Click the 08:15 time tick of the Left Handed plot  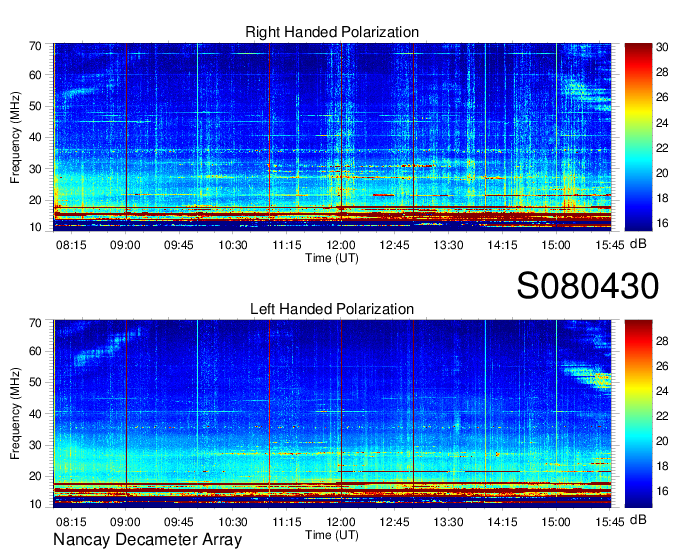coord(71,522)
